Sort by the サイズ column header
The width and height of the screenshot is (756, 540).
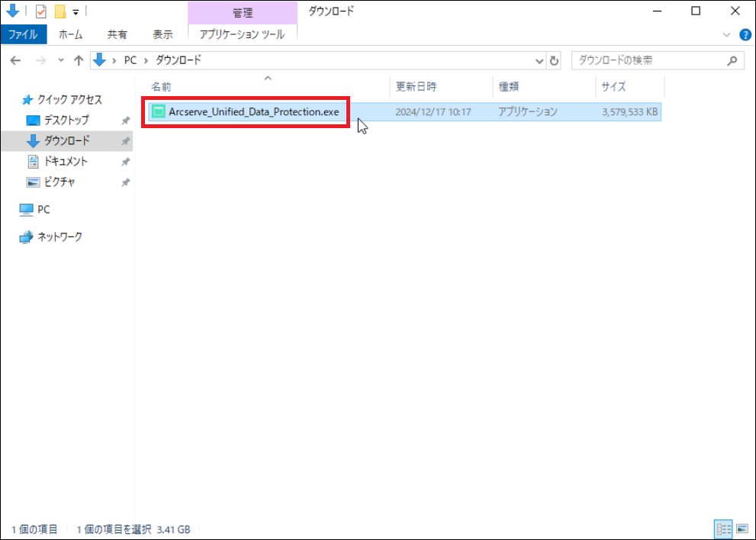(613, 87)
